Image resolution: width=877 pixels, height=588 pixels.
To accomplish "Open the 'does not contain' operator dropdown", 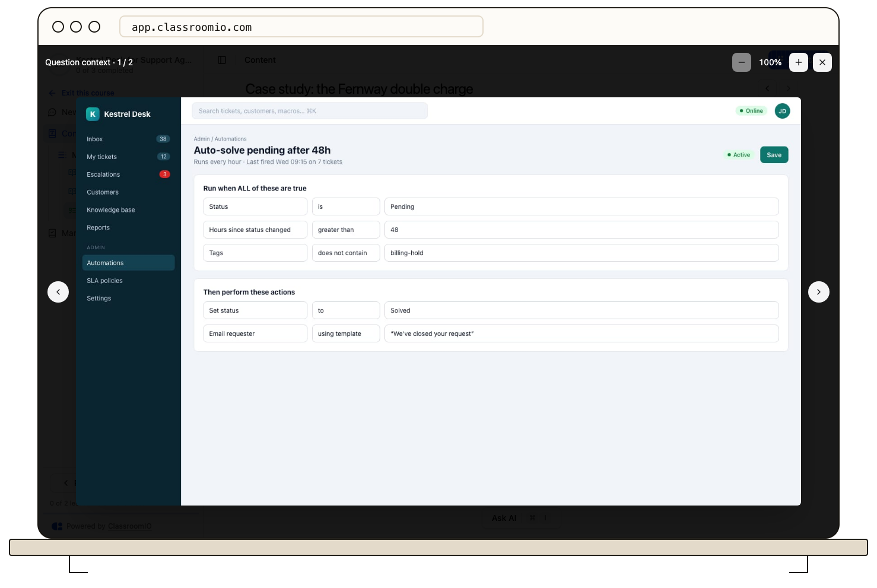I will (x=346, y=253).
